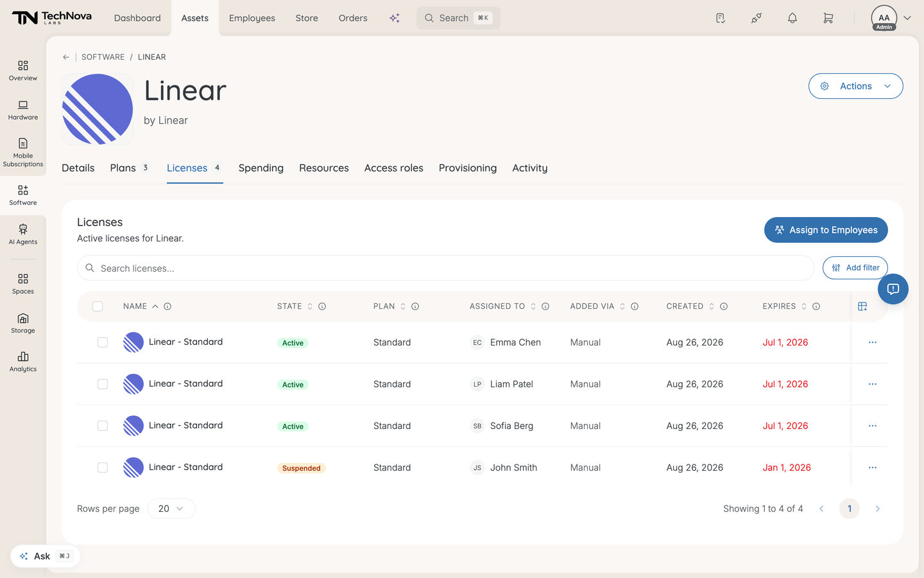Image resolution: width=924 pixels, height=578 pixels.
Task: Open Mobile Subscriptions in the sidebar
Action: [x=23, y=153]
